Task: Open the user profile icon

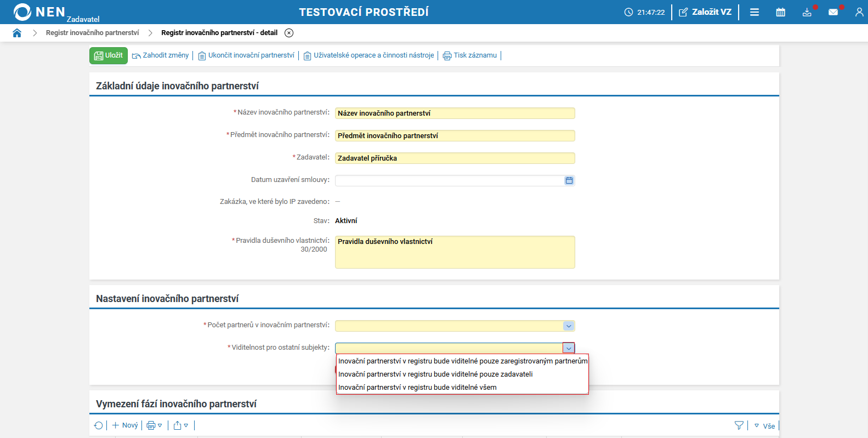Action: 859,12
